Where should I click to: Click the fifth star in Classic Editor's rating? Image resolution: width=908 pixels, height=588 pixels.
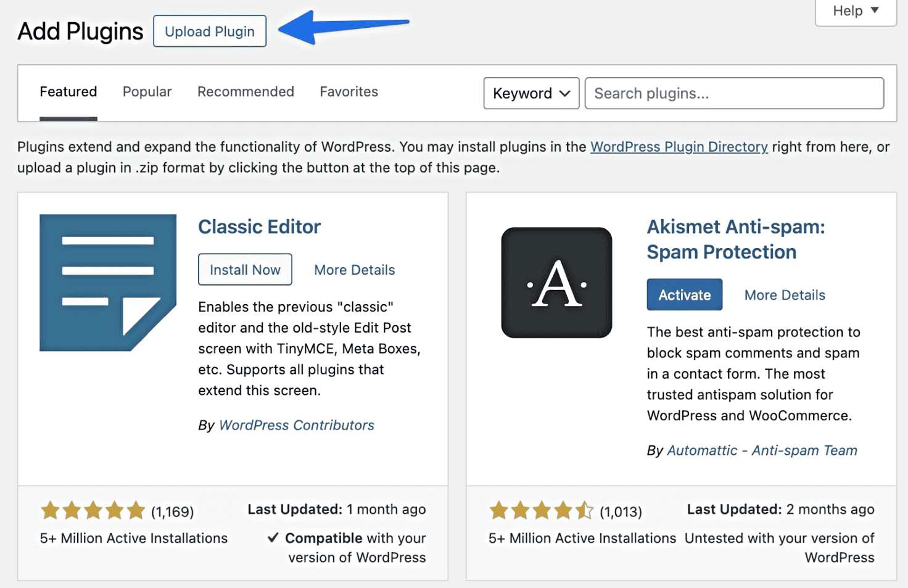[136, 511]
